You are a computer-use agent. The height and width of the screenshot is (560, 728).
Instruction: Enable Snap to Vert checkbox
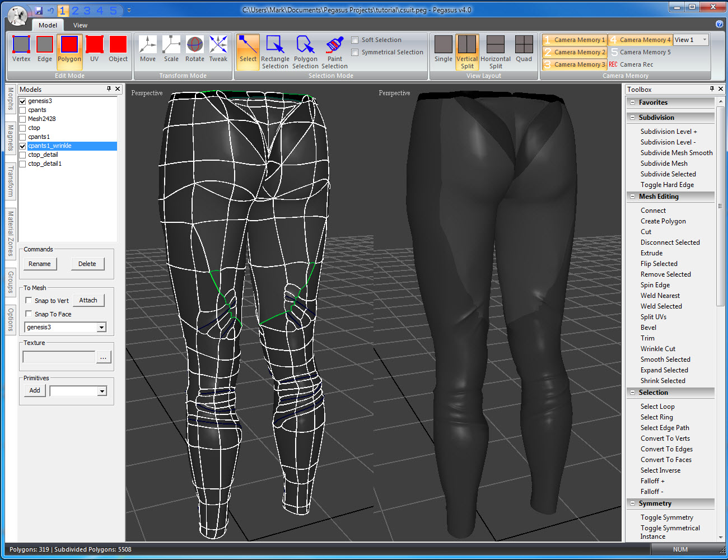29,300
